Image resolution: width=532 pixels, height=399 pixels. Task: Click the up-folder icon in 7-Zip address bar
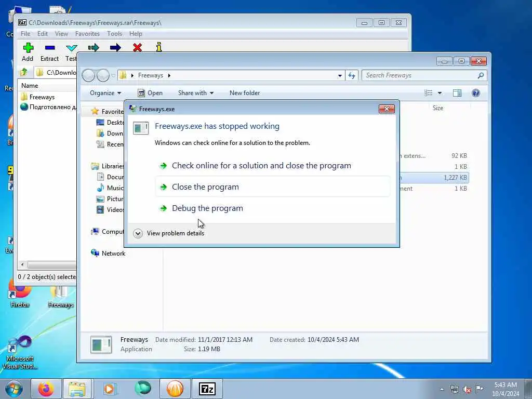[x=24, y=72]
